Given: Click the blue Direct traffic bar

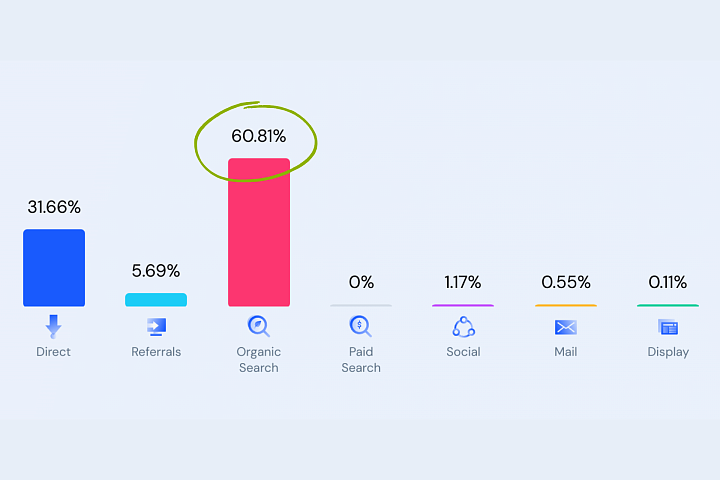Looking at the screenshot, I should click(x=54, y=268).
